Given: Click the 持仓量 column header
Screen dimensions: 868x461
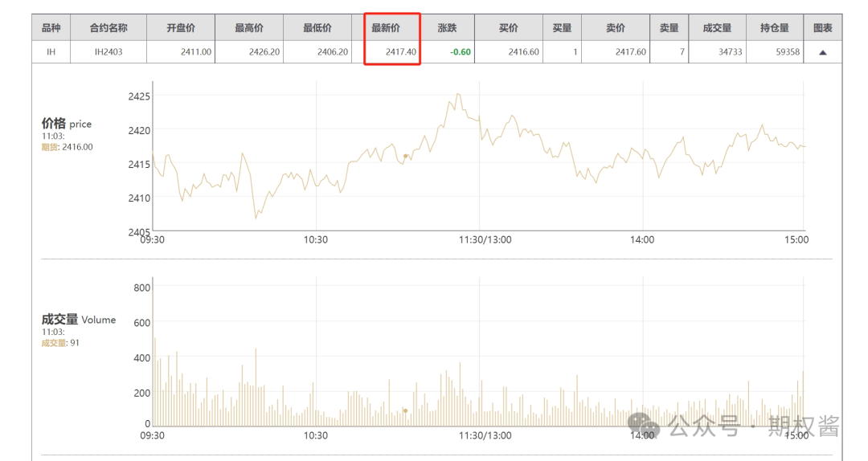Looking at the screenshot, I should coord(775,27).
